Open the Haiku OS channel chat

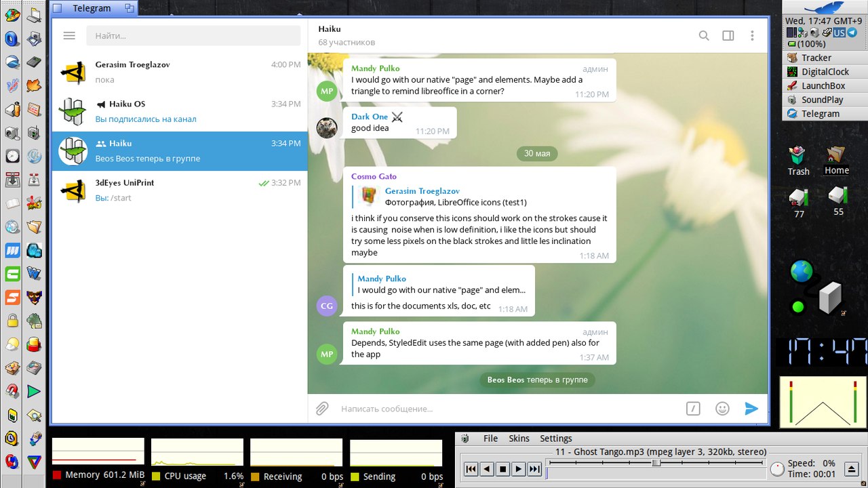(x=180, y=112)
